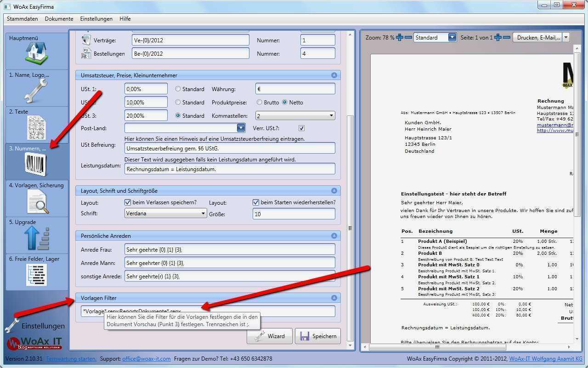Open the Schrift font dropdown showing Verdana
This screenshot has height=368, width=588.
pos(166,213)
